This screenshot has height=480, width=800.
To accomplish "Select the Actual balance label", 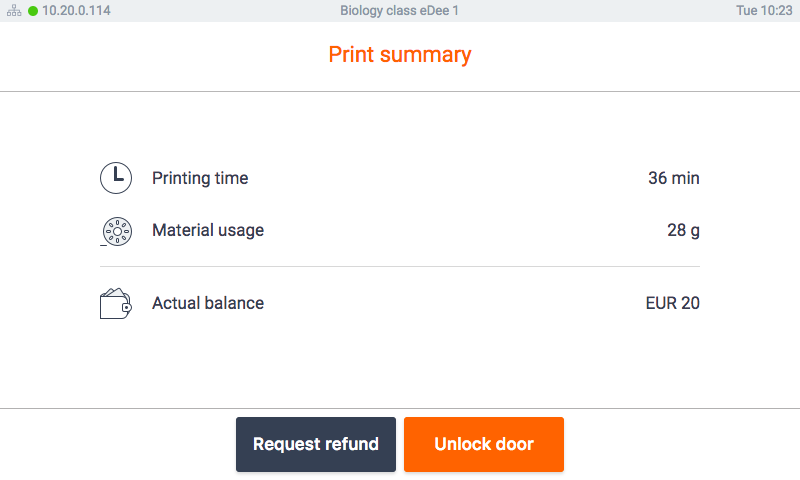I will click(x=208, y=302).
